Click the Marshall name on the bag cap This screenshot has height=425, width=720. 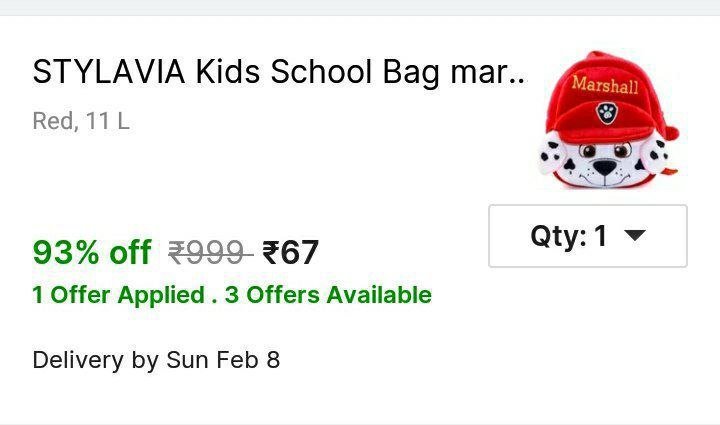604,84
